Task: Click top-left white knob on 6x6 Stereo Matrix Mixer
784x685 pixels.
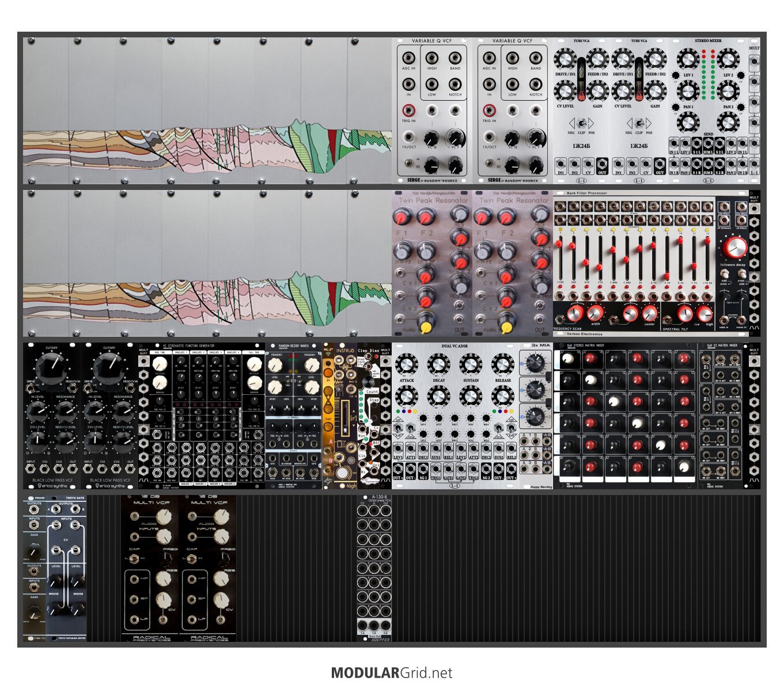Action: (x=569, y=359)
